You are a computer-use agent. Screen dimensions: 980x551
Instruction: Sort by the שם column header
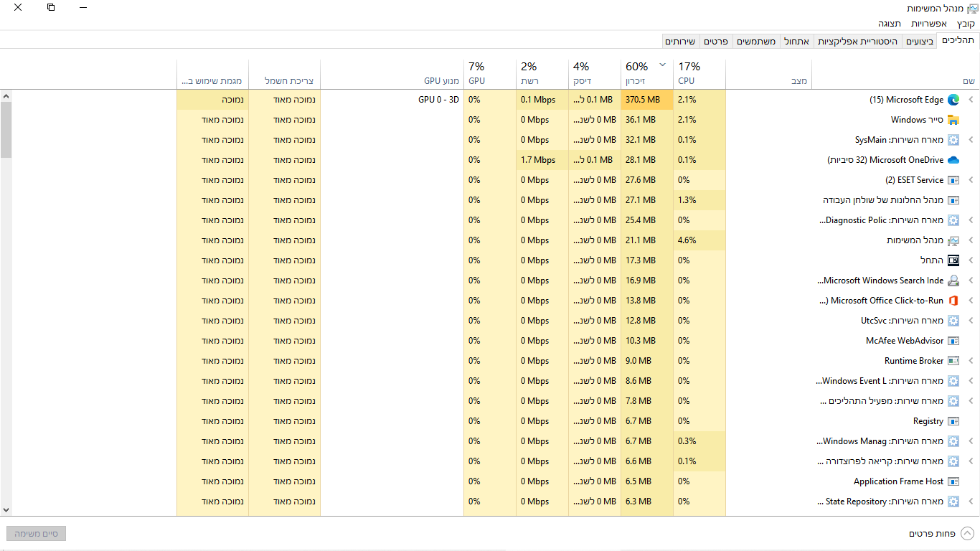click(x=895, y=74)
